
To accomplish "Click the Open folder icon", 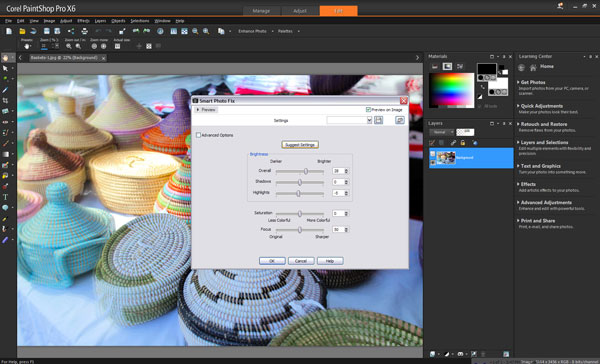I will tap(22, 31).
